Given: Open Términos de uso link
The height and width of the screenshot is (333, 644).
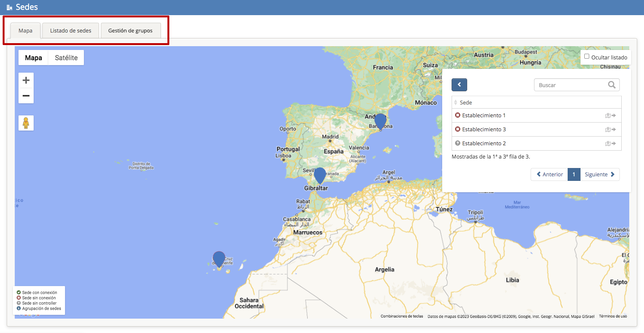Looking at the screenshot, I should coord(613,316).
